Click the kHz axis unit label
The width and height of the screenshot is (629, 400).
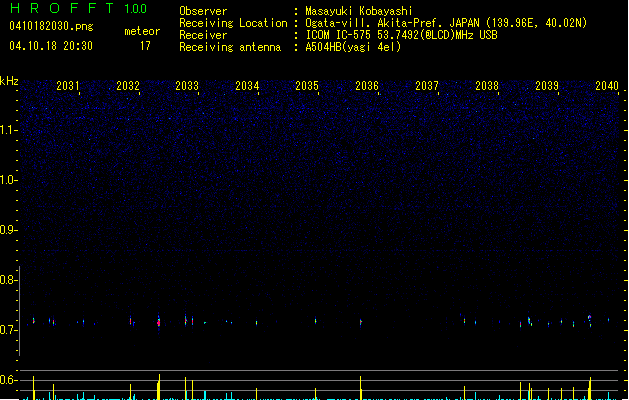[9, 81]
